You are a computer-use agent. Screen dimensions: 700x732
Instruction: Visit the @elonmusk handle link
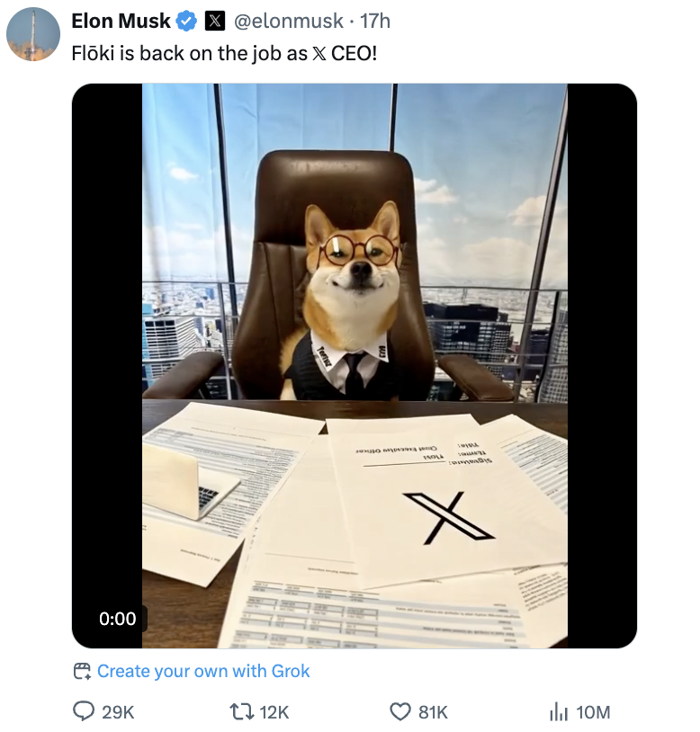pos(287,21)
